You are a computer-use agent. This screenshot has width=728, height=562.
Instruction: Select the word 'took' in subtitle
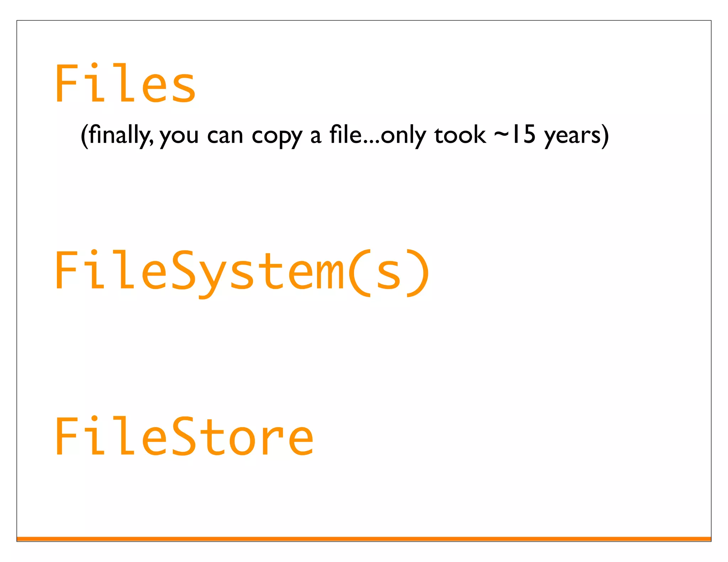[x=460, y=135]
